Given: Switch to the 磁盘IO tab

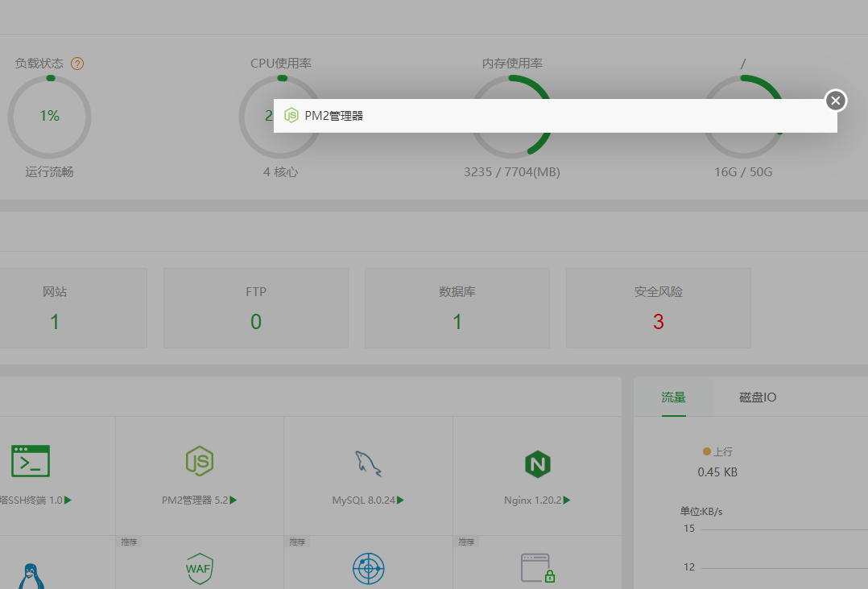Looking at the screenshot, I should [x=758, y=397].
